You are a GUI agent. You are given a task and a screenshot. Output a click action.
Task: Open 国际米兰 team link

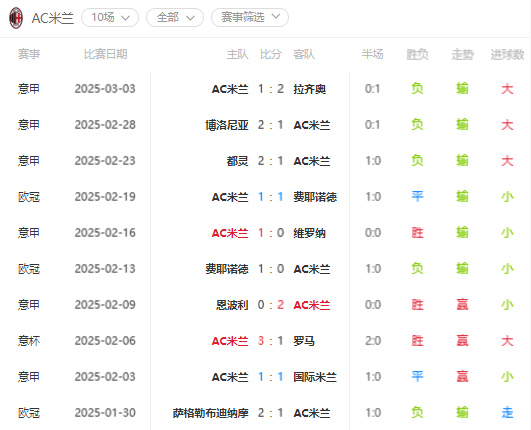[x=315, y=377]
